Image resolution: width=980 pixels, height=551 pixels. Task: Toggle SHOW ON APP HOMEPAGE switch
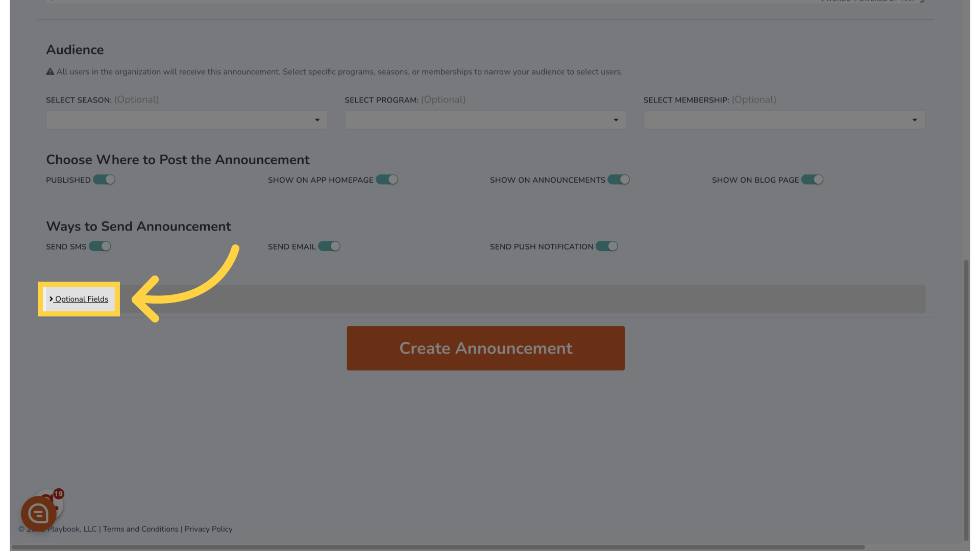[387, 180]
